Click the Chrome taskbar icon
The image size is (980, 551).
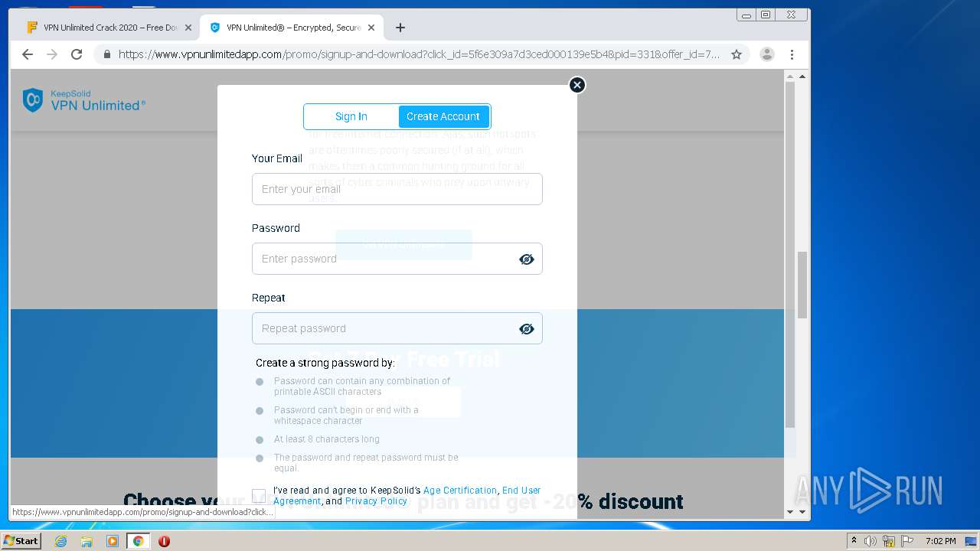138,541
